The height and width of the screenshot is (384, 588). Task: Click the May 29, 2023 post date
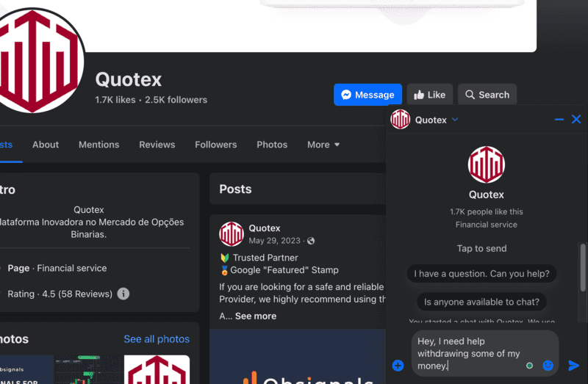tap(274, 241)
